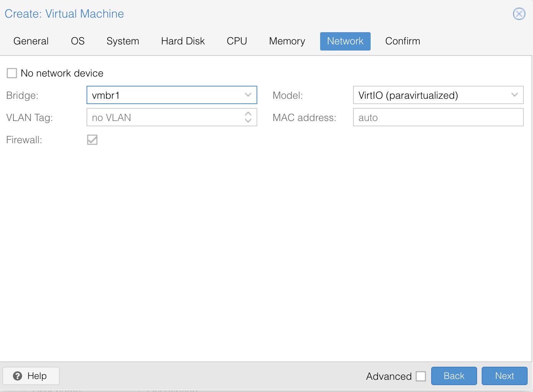Select the CPU tab

point(237,41)
